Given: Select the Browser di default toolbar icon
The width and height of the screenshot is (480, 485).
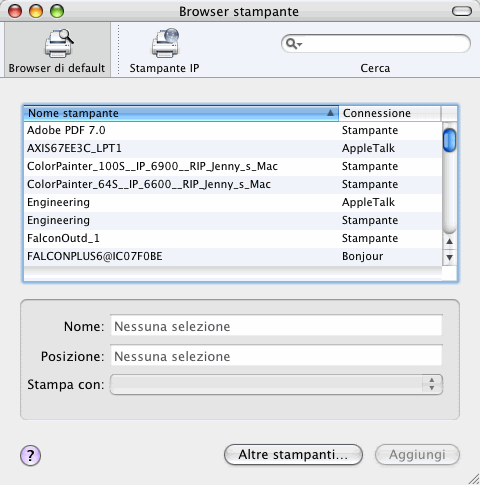Looking at the screenshot, I should pos(57,50).
